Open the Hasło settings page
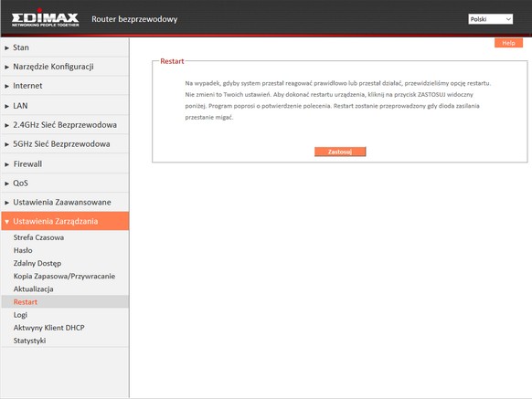The image size is (532, 399). point(23,250)
